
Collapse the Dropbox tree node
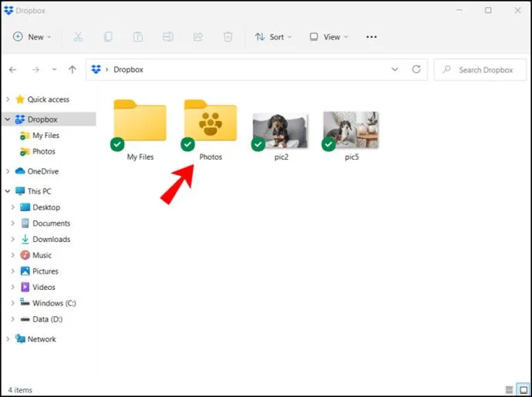click(x=8, y=119)
